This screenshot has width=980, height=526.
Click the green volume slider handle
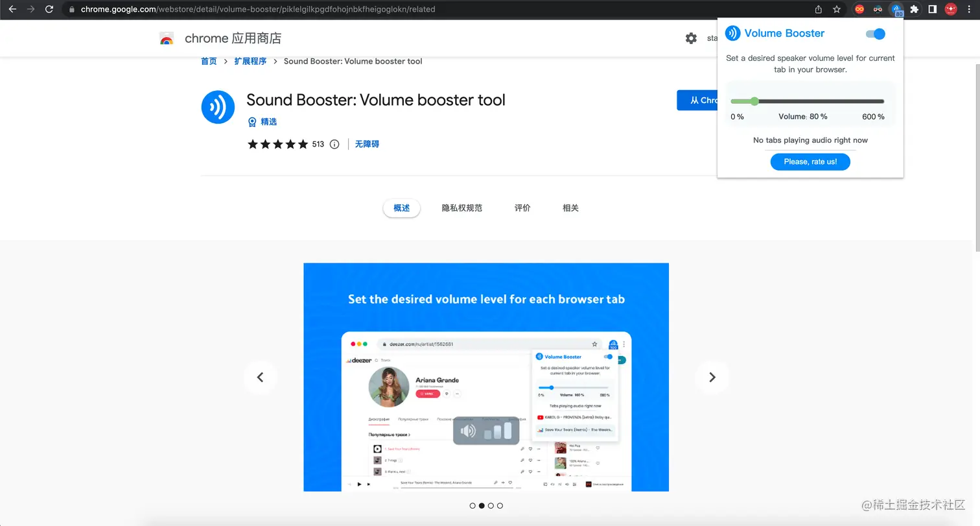click(x=754, y=101)
